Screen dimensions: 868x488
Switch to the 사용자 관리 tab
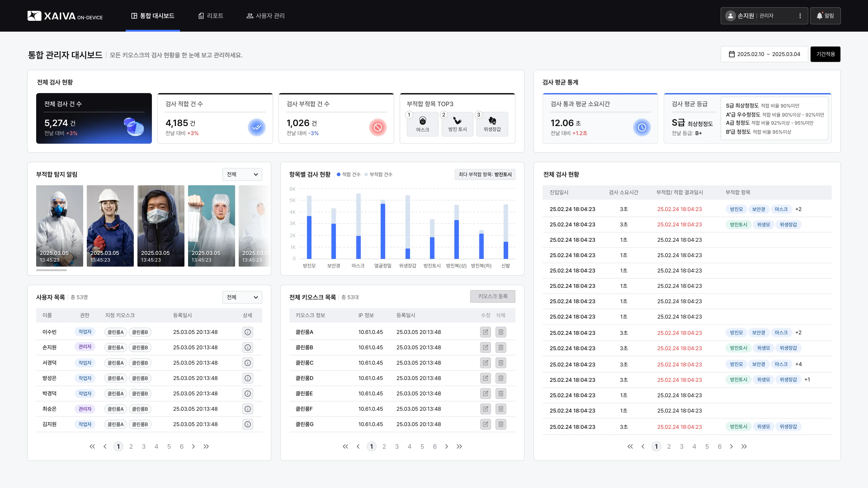click(266, 16)
